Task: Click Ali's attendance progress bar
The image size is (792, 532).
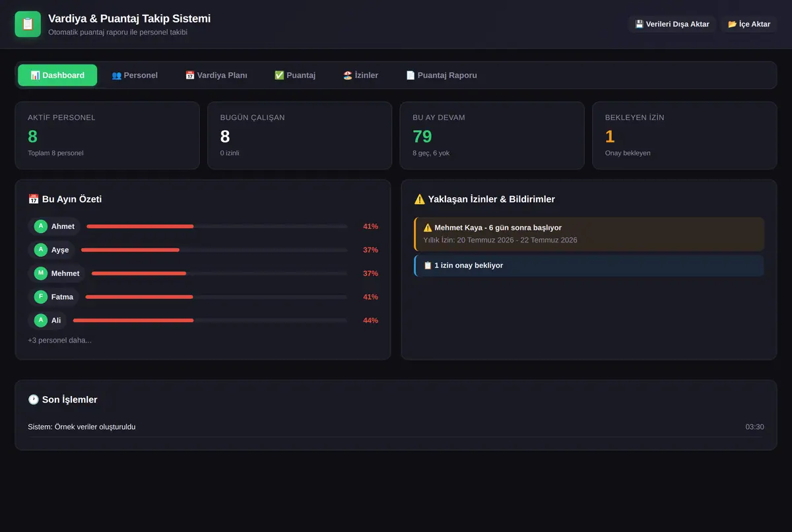Action: [211, 320]
